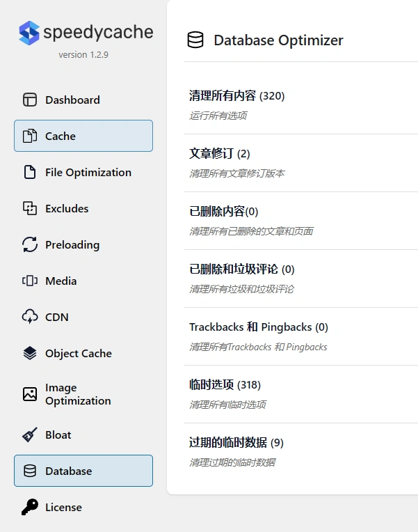Screen dimensions: 418x532
Task: Click the version 1.2.9 text
Action: click(83, 54)
